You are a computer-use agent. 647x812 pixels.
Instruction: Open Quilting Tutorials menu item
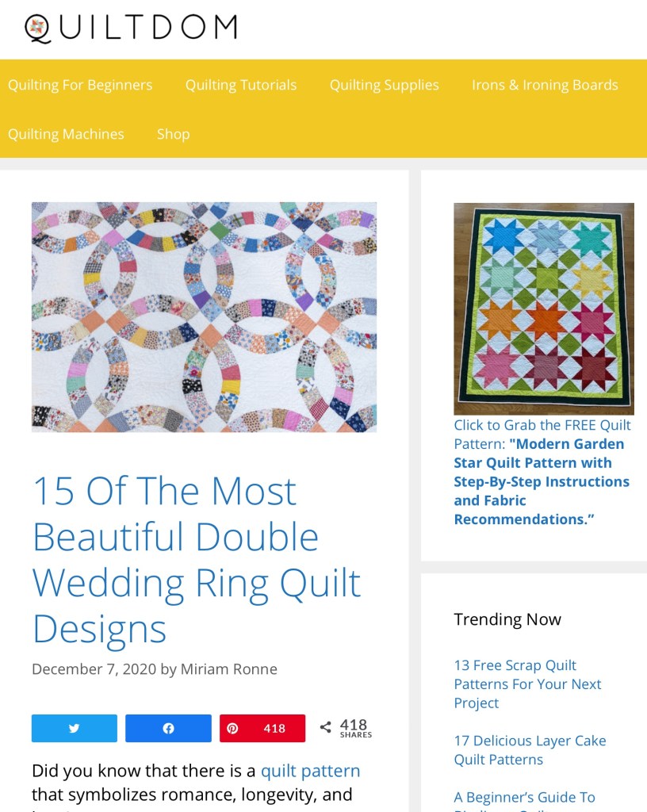(241, 85)
